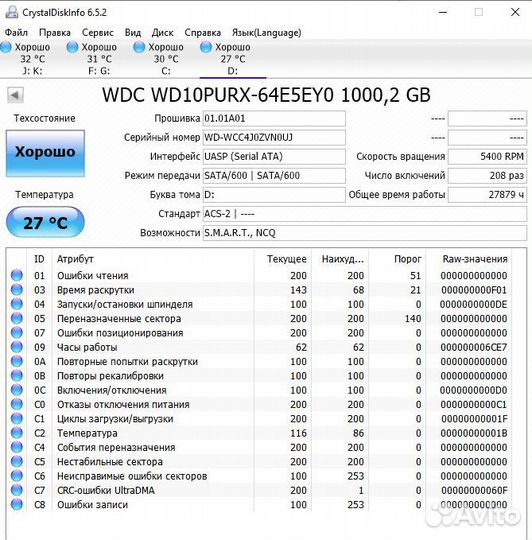Click raw value 0000000060F of CRC-ошибки UltraDMA
The width and height of the screenshot is (532, 540).
pos(474,490)
